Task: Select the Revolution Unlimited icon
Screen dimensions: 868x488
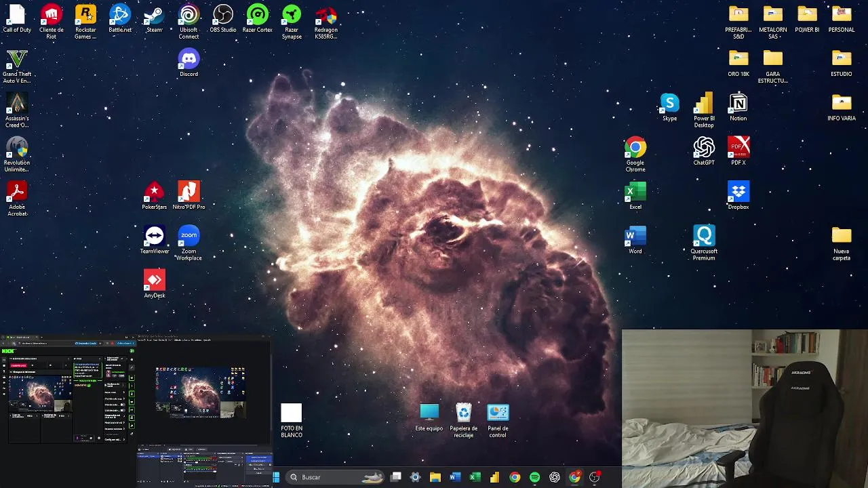Action: coord(17,155)
